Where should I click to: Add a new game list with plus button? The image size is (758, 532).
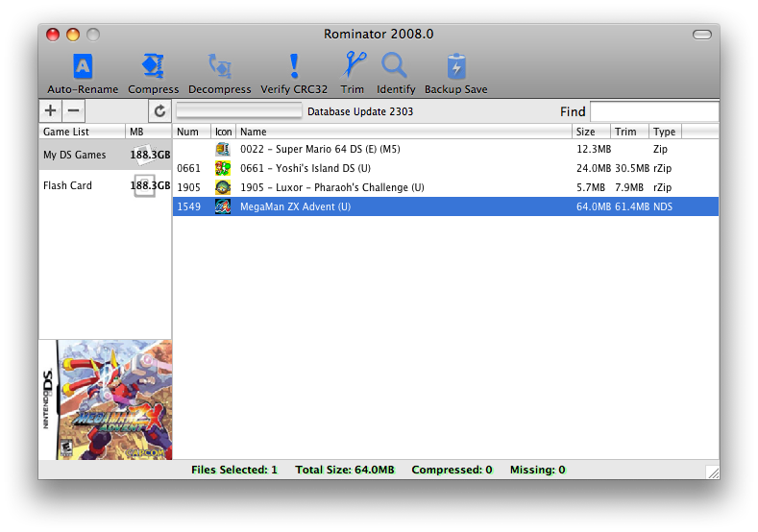coord(50,110)
